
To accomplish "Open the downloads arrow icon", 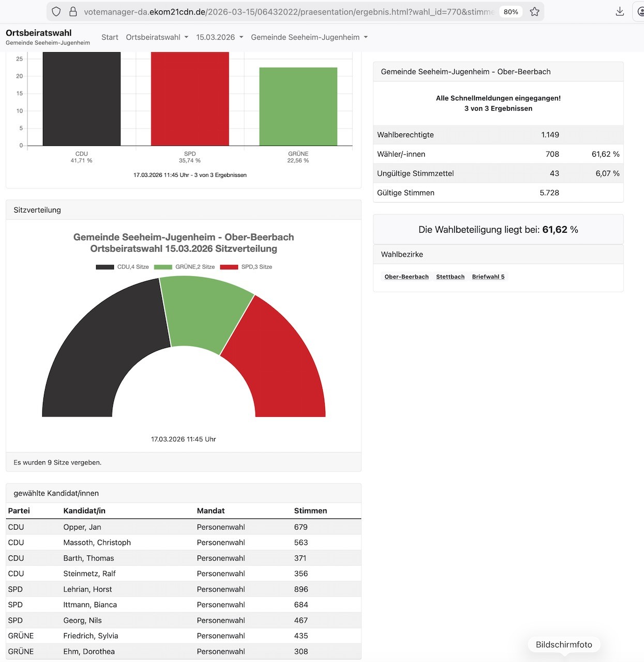I will (620, 11).
